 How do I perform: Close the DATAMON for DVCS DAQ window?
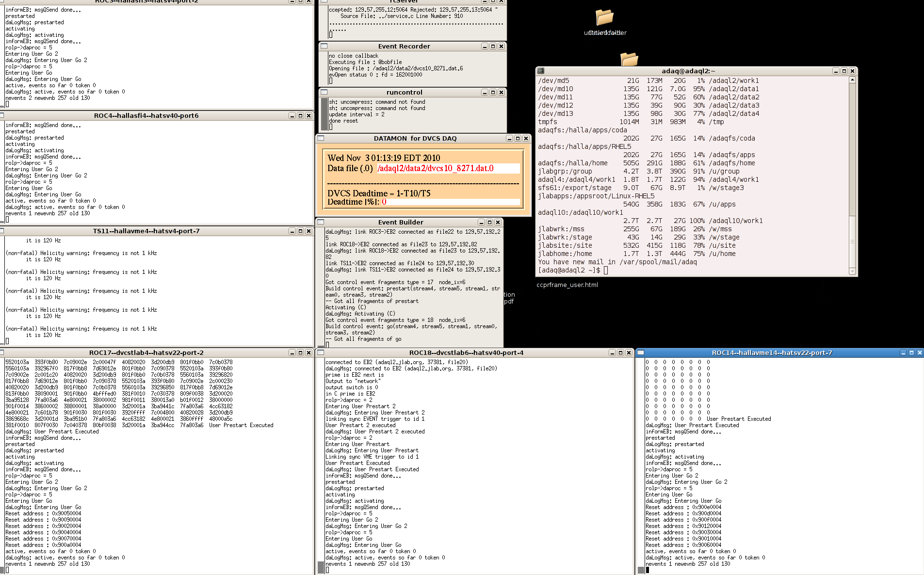[x=526, y=138]
